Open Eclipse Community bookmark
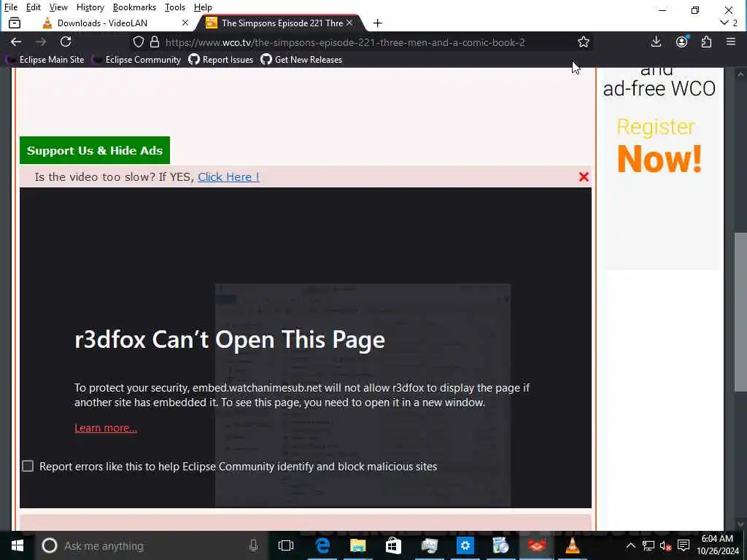This screenshot has width=747, height=560. tap(137, 60)
